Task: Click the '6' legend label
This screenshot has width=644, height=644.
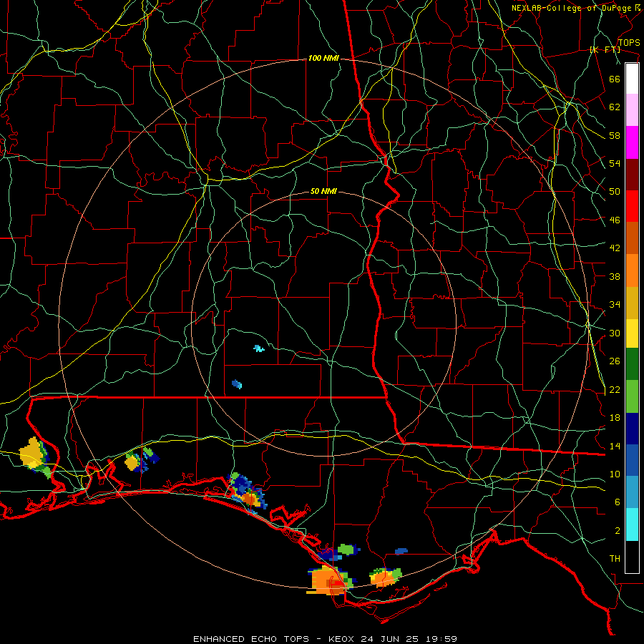Action: (x=618, y=502)
